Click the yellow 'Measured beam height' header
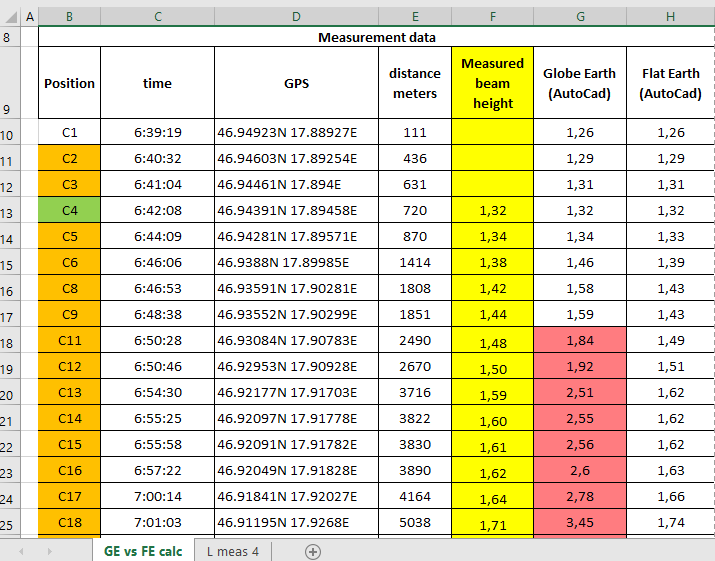The width and height of the screenshot is (715, 561). coord(492,83)
